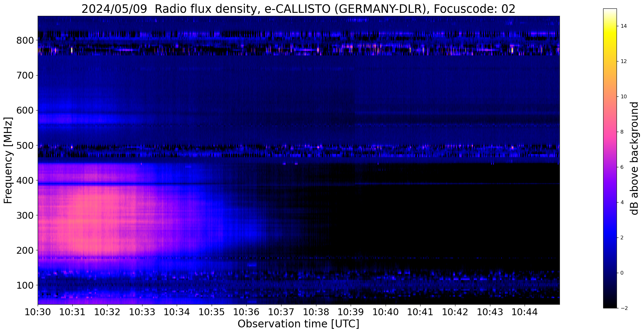Click the yellow region of the colorbar
This screenshot has width=644, height=333.
pos(610,34)
